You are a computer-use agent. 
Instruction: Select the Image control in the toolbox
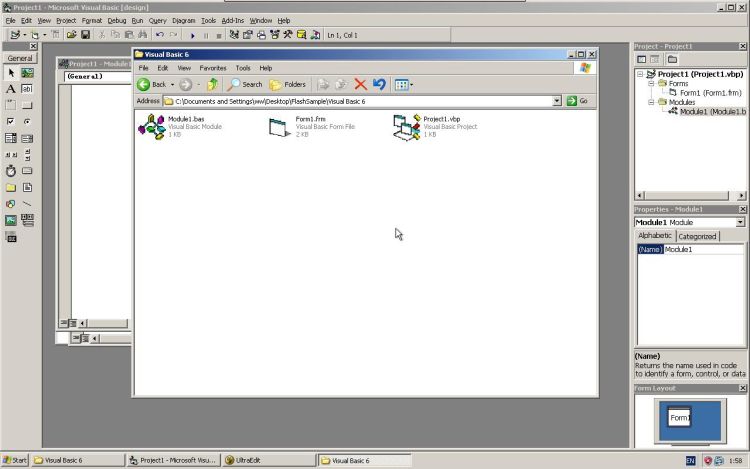tap(11, 220)
